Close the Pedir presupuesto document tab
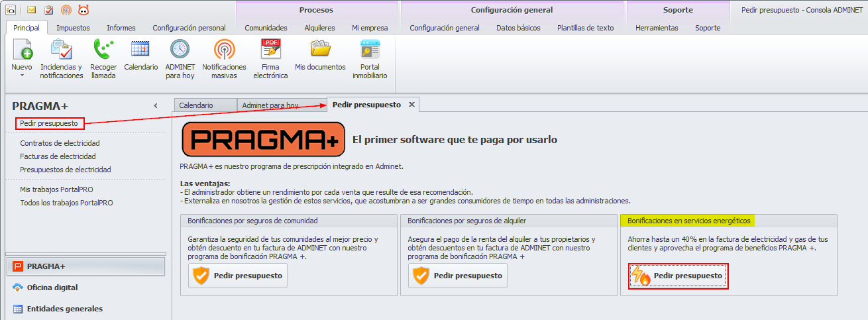This screenshot has width=868, height=320. point(411,105)
